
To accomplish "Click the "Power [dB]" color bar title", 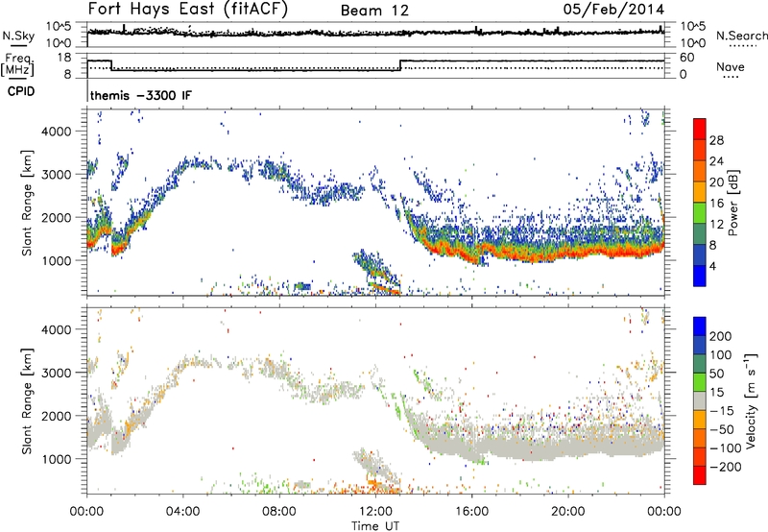I will (732, 203).
